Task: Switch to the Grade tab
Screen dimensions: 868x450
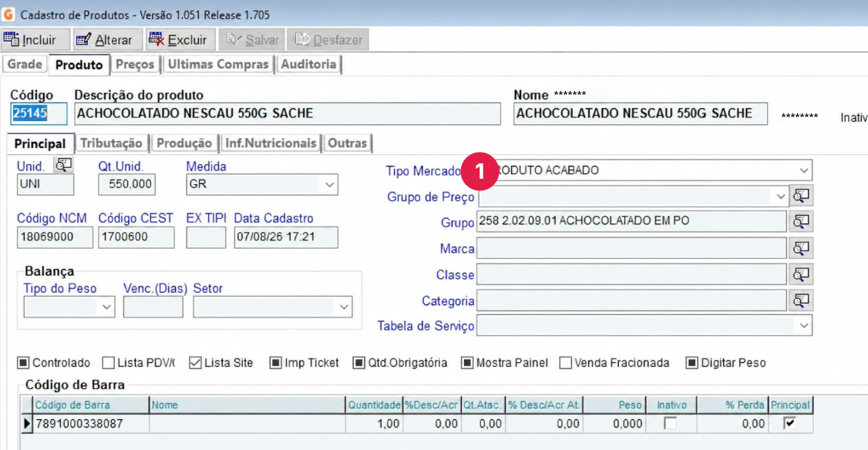Action: click(25, 64)
